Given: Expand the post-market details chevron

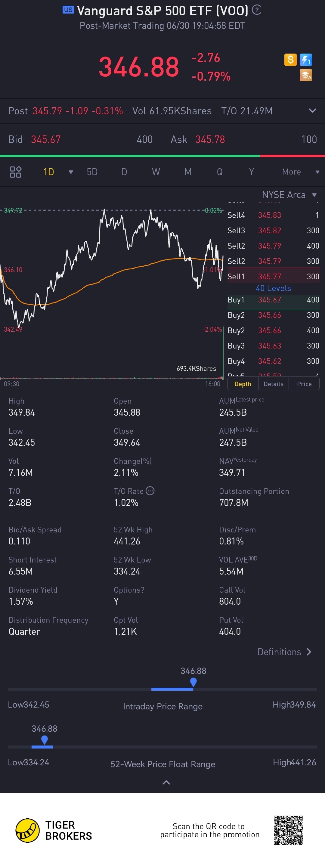Looking at the screenshot, I should point(313,111).
